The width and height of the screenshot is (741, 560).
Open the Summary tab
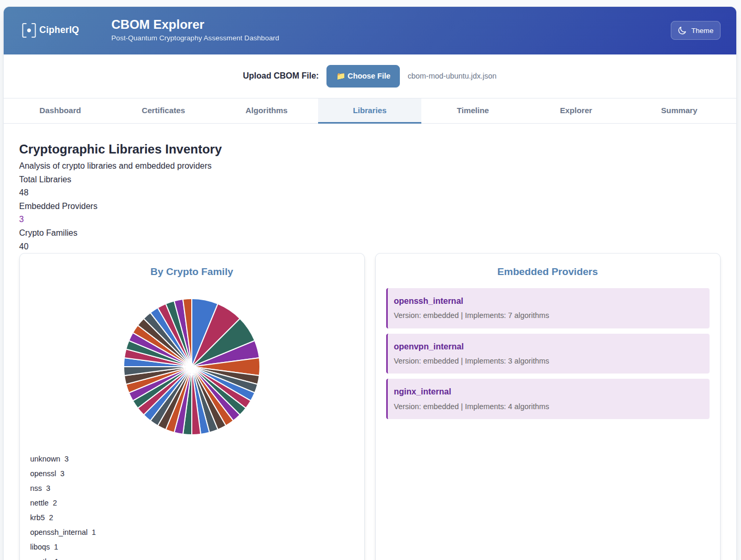pos(679,111)
